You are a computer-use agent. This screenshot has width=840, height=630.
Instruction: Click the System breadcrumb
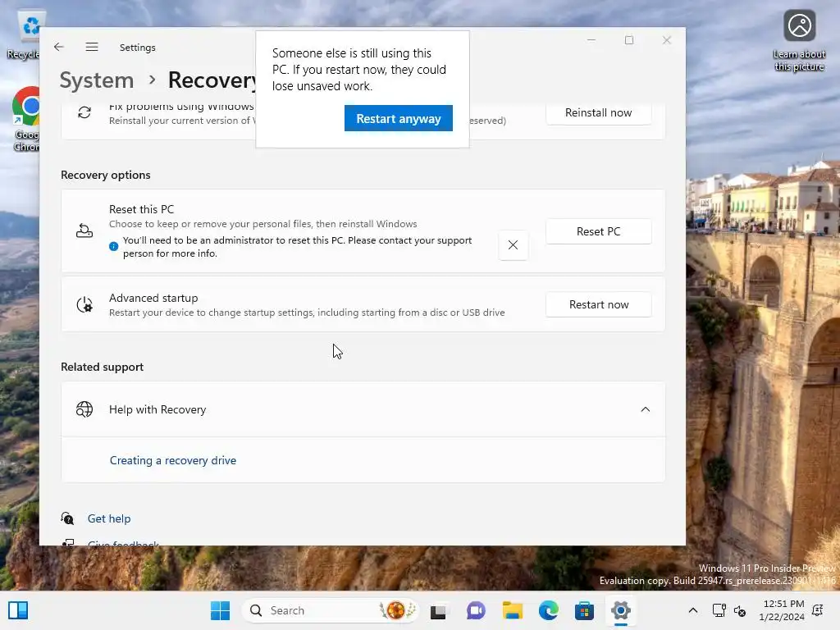point(97,80)
